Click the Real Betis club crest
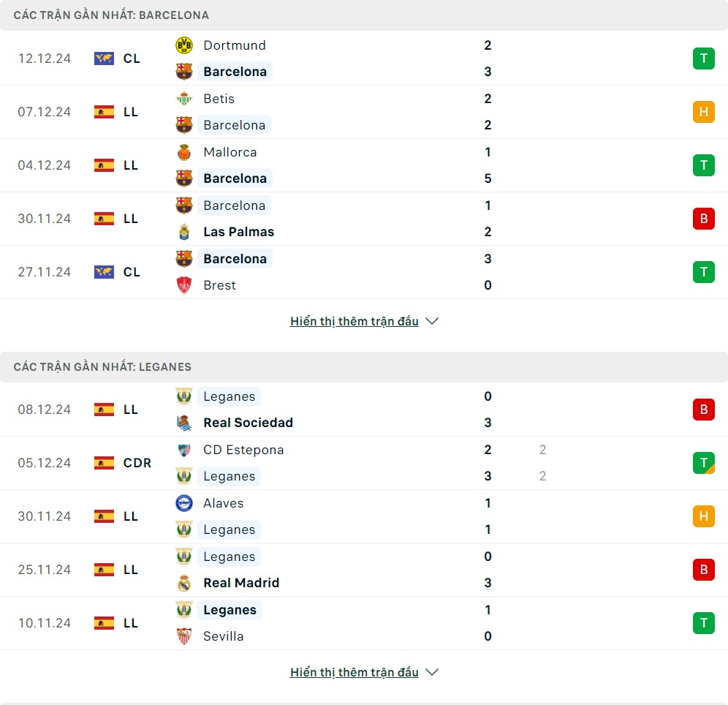This screenshot has height=705, width=728. coord(183,99)
